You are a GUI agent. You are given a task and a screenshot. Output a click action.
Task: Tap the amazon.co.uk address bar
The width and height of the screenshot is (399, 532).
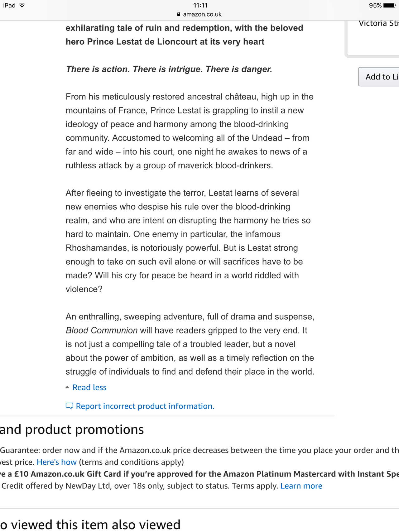pos(202,14)
